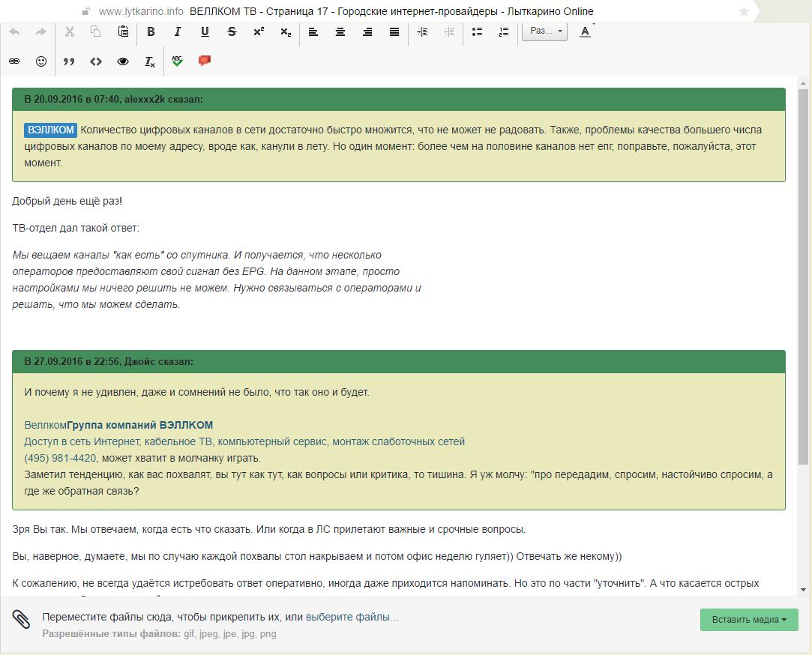Undo the last edit
This screenshot has width=812, height=655.
(14, 32)
